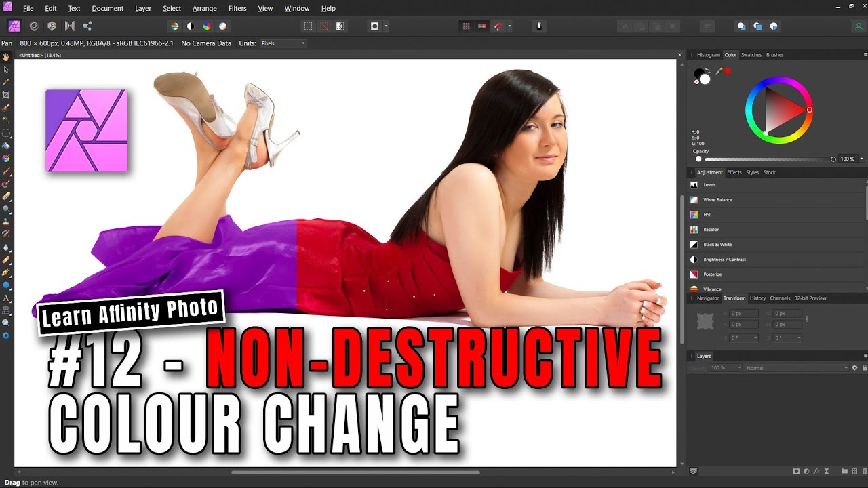Apply Auto Colours from toolbar
The width and height of the screenshot is (868, 488).
(207, 26)
